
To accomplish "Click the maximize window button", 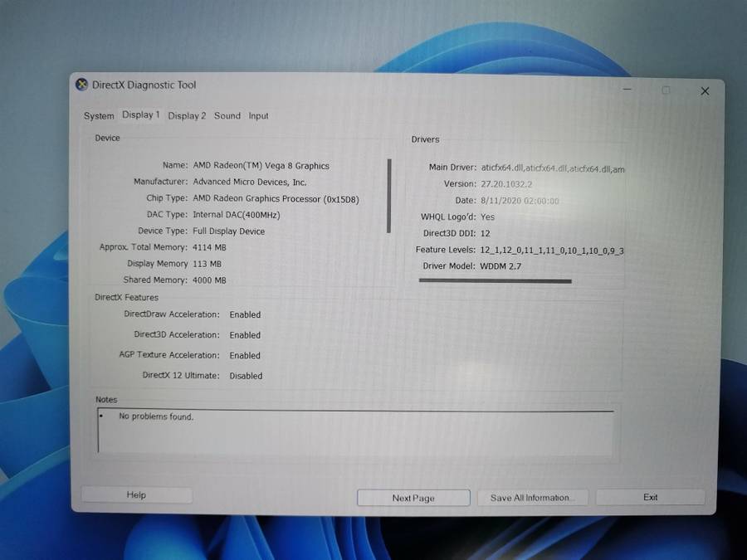I will tap(666, 90).
